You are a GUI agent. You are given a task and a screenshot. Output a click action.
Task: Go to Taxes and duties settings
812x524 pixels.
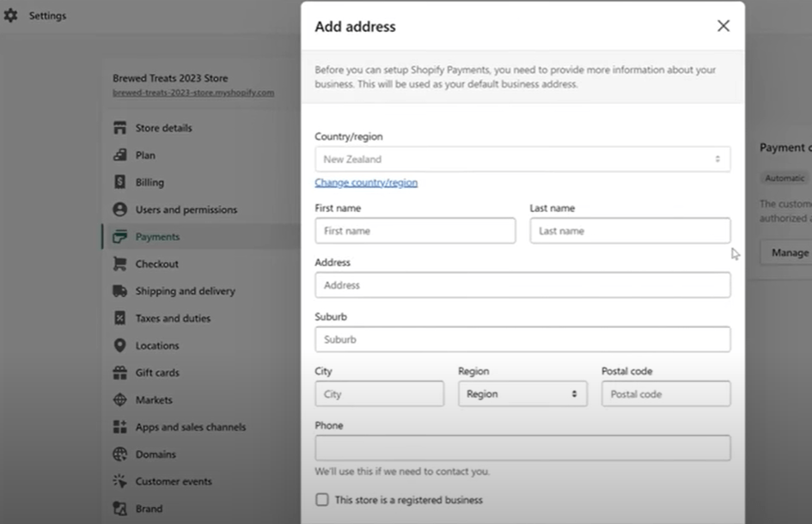pos(173,319)
